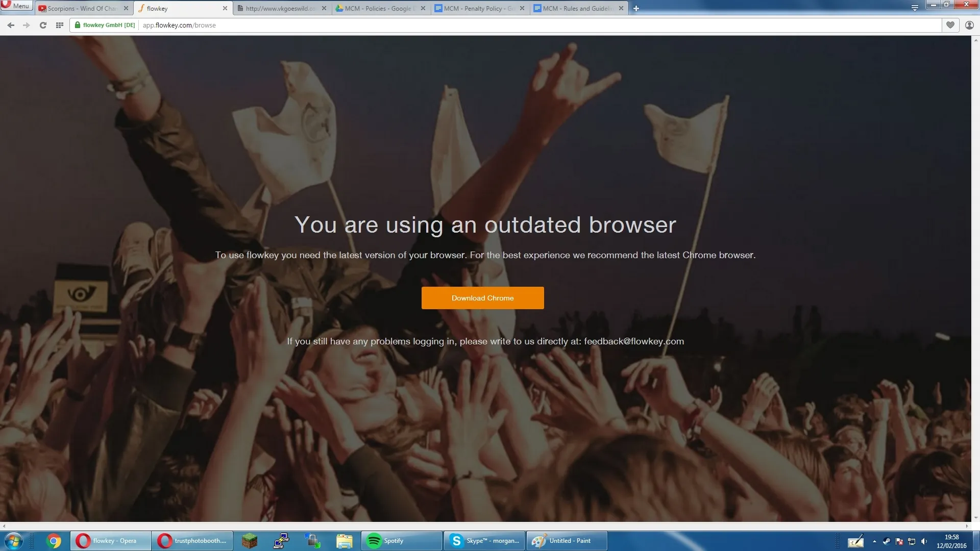Close the MCM - Rules and Guidelines tab
Image resolution: width=980 pixels, height=551 pixels.
click(621, 9)
